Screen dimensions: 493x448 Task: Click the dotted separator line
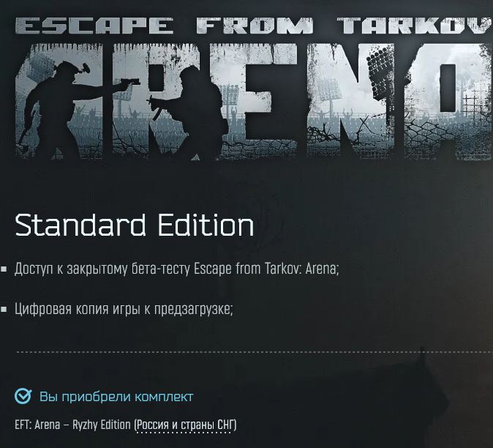point(254,352)
